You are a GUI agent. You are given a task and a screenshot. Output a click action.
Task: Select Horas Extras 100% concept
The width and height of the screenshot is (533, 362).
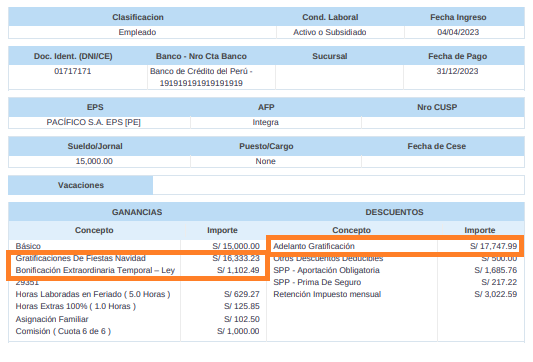75,306
